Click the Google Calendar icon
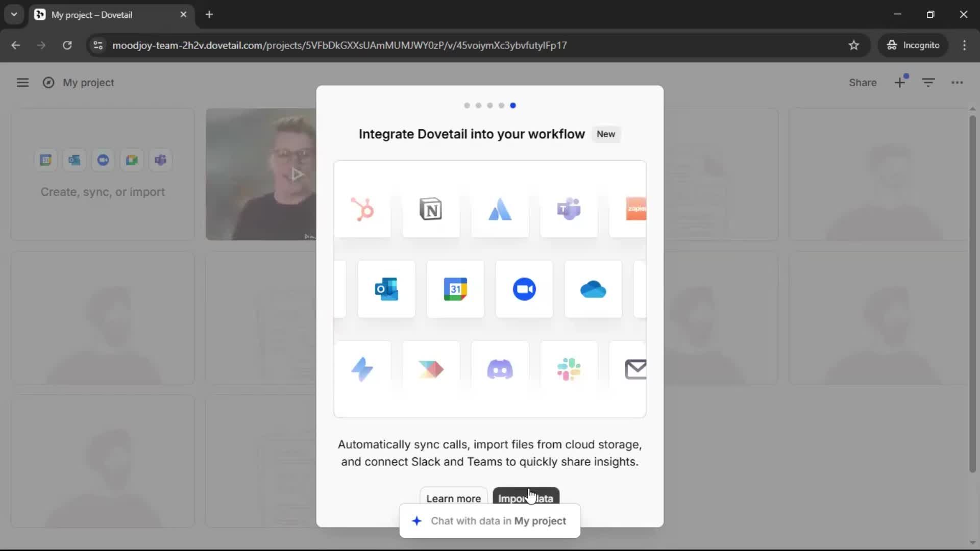 pyautogui.click(x=455, y=289)
